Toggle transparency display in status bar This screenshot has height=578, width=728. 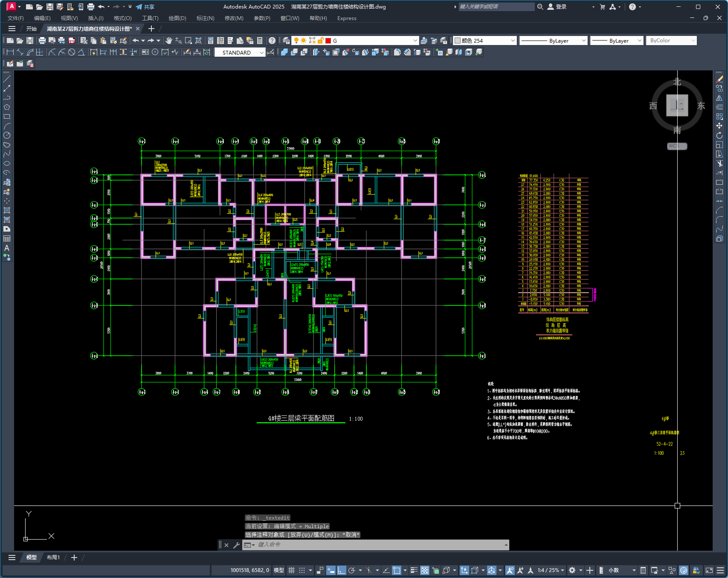tap(425, 570)
